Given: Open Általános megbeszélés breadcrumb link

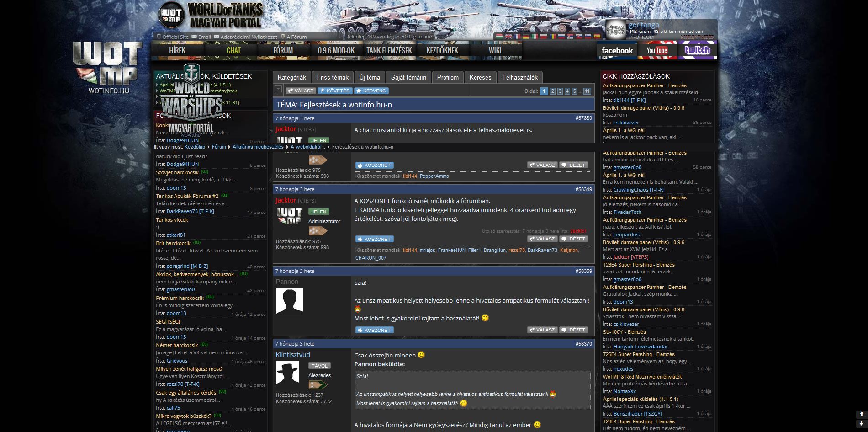Looking at the screenshot, I should coord(258,147).
